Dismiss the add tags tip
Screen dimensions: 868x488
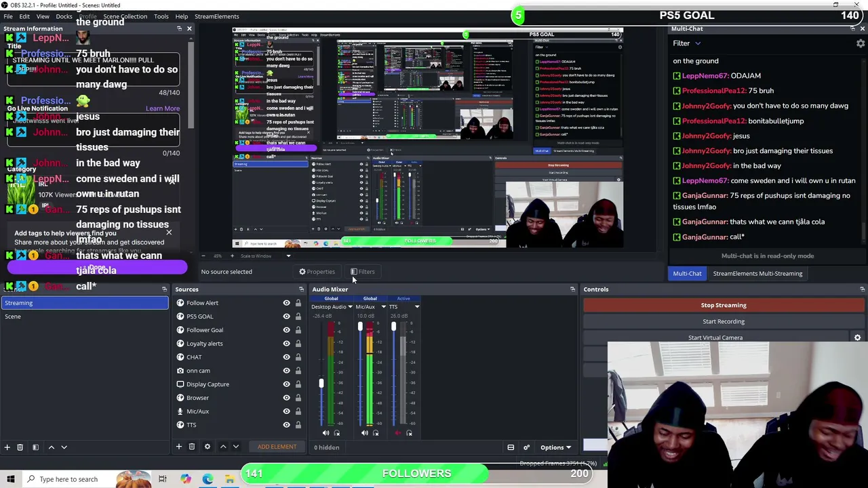tap(169, 233)
